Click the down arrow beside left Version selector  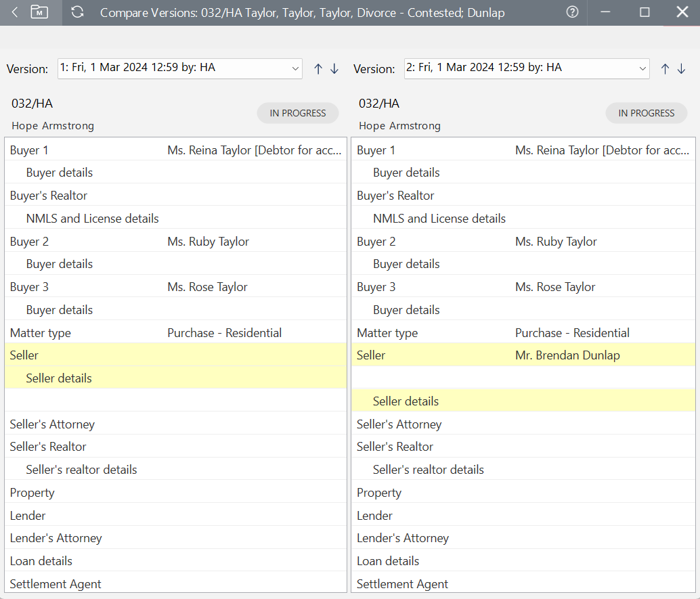[x=334, y=68]
